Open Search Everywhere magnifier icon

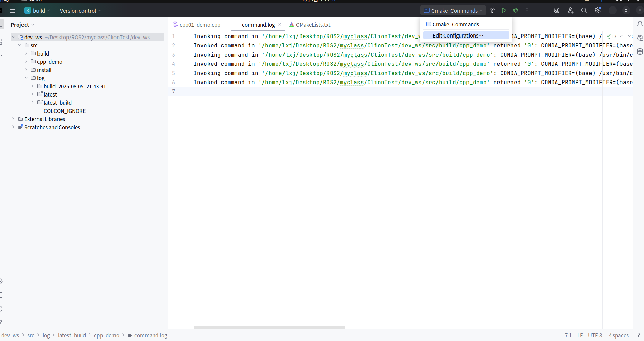point(584,11)
